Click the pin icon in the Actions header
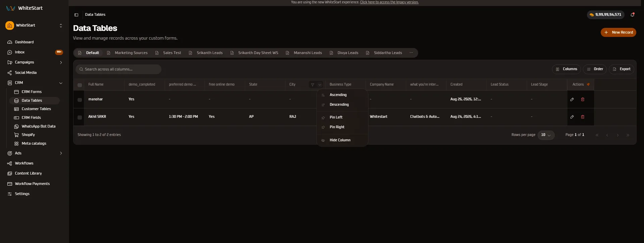 588,84
